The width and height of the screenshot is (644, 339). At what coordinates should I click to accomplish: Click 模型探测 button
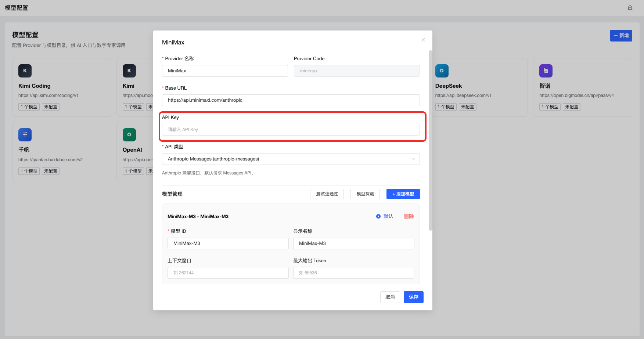[x=365, y=194]
